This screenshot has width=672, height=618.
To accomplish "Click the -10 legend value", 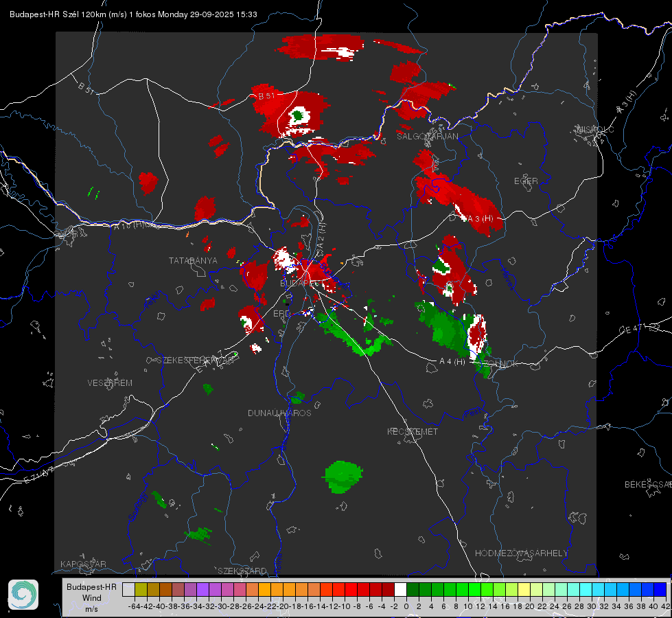I will [x=345, y=606].
